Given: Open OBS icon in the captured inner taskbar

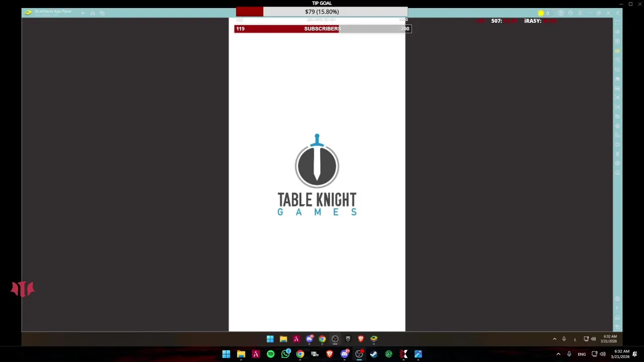Looking at the screenshot, I should pyautogui.click(x=335, y=339).
